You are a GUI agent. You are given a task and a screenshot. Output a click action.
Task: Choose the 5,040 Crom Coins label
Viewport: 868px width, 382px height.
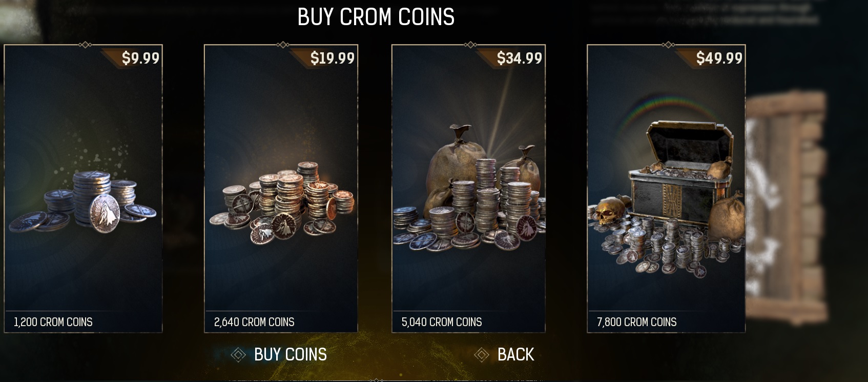442,322
